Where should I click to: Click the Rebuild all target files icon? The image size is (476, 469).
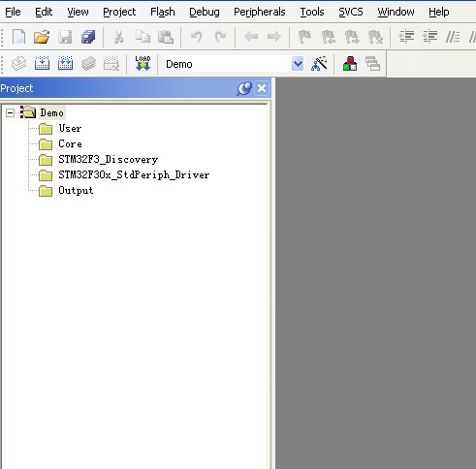[x=65, y=63]
